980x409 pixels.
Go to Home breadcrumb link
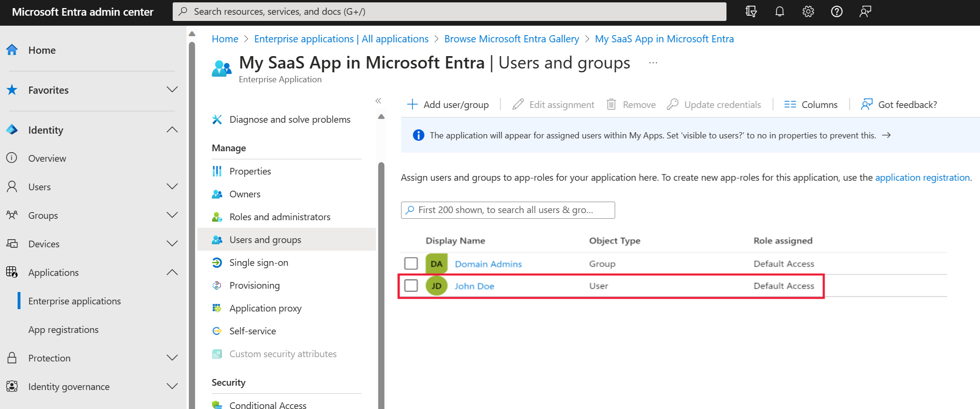point(225,39)
